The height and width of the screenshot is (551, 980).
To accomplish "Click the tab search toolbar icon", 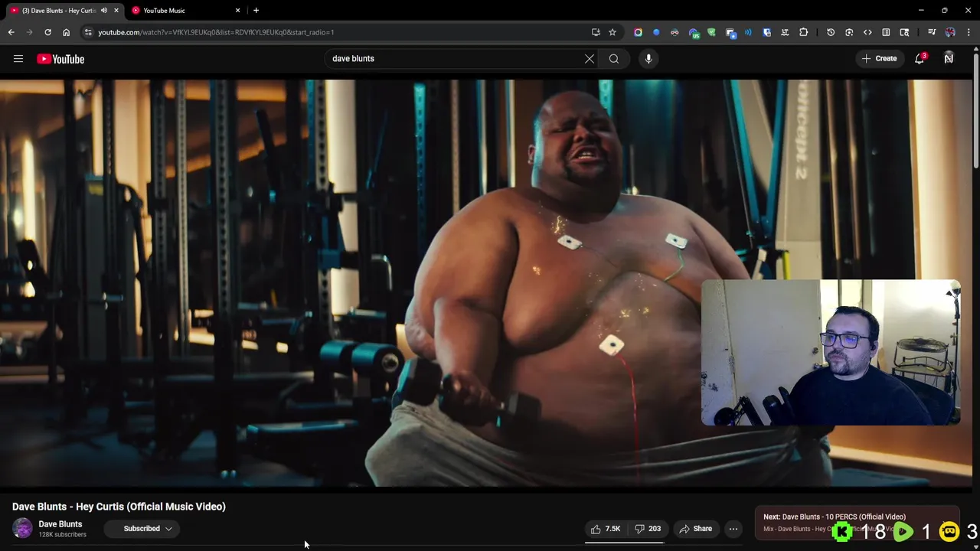I will [904, 32].
